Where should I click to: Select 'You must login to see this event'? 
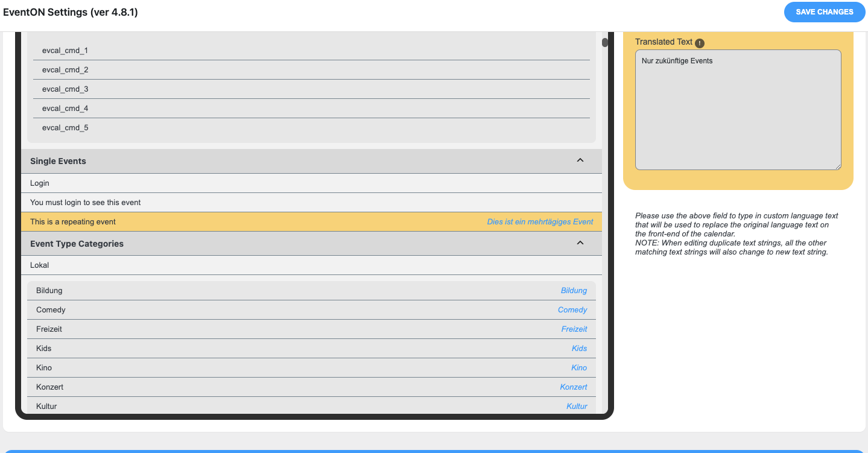click(x=311, y=203)
